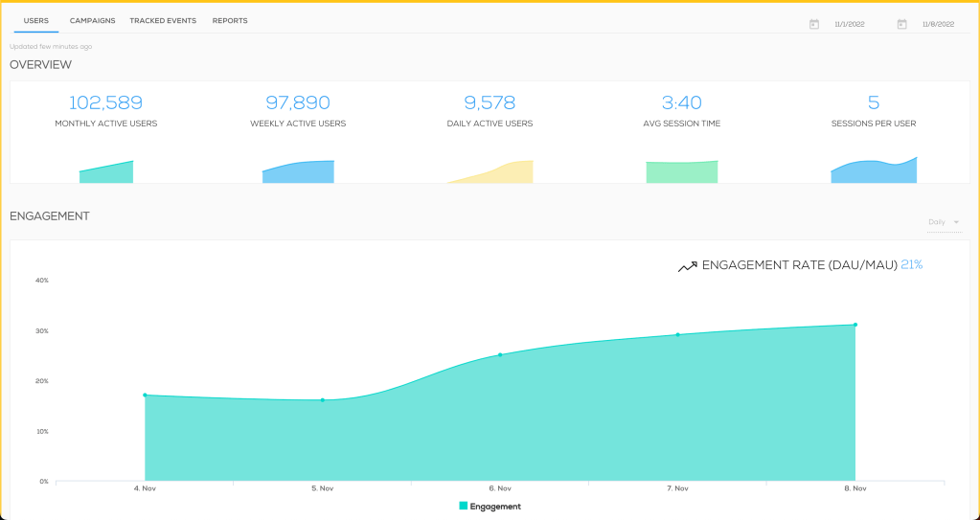Image resolution: width=980 pixels, height=520 pixels.
Task: Click the 102,589 monthly active users value
Action: [x=106, y=102]
